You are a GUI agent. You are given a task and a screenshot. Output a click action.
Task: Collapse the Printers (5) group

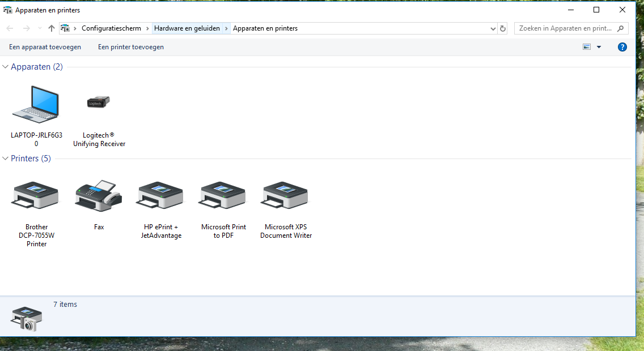click(x=5, y=159)
